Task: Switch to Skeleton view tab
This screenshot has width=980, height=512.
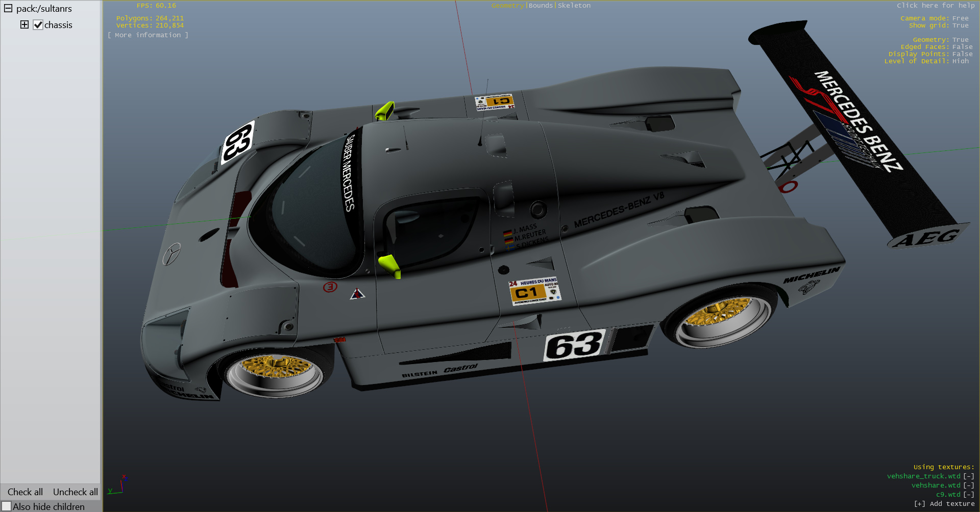Action: (x=574, y=6)
